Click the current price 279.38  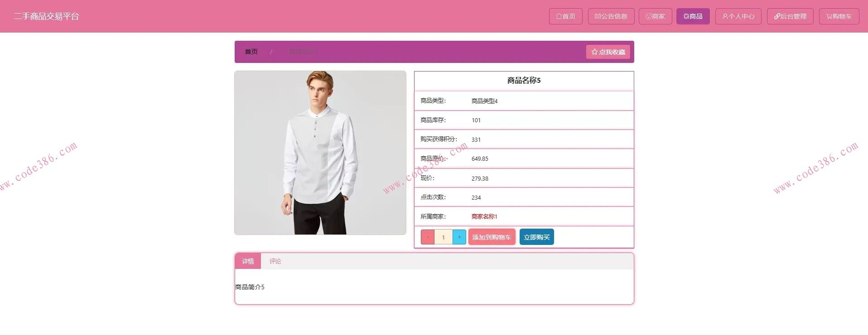tap(480, 179)
